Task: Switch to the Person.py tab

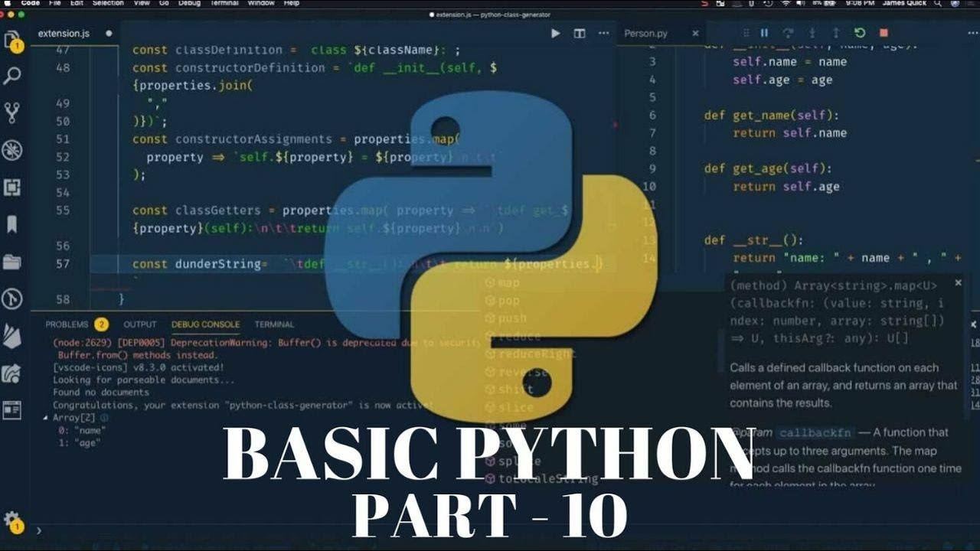Action: pyautogui.click(x=646, y=33)
